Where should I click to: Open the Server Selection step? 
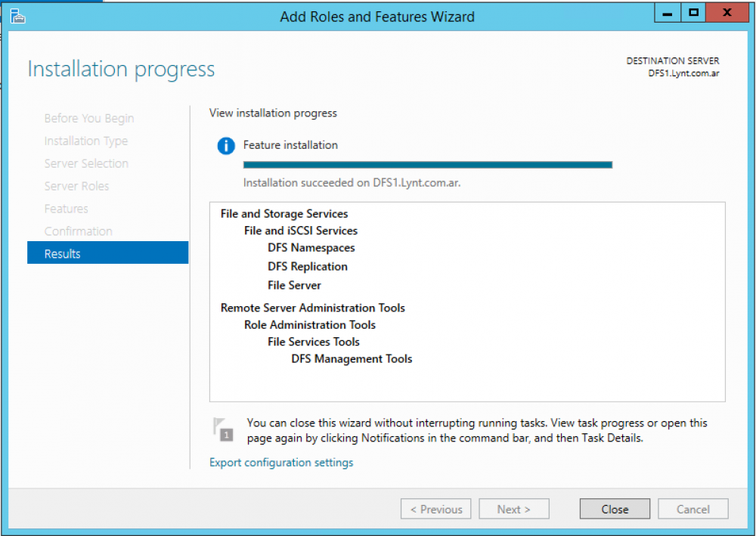[x=86, y=163]
